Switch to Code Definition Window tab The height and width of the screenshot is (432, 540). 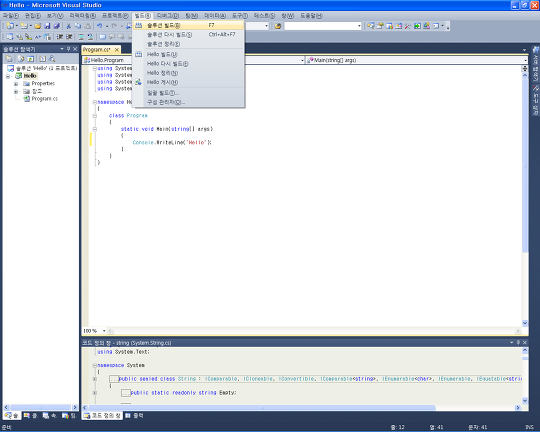[102, 415]
